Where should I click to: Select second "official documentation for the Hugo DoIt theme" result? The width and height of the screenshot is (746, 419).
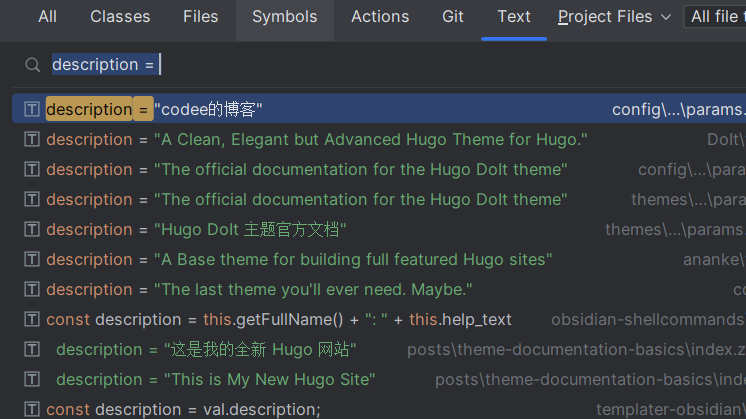360,199
